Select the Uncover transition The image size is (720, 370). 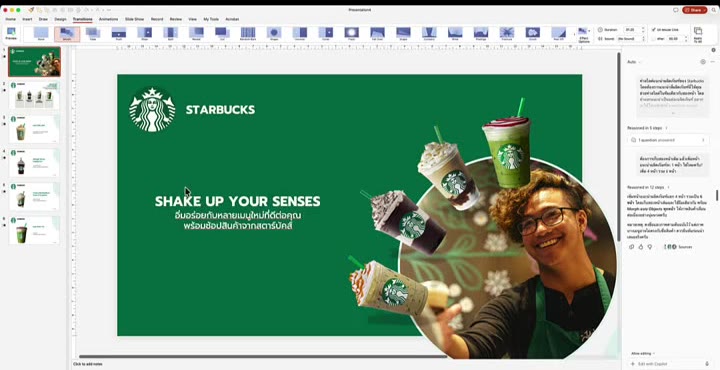pos(300,34)
